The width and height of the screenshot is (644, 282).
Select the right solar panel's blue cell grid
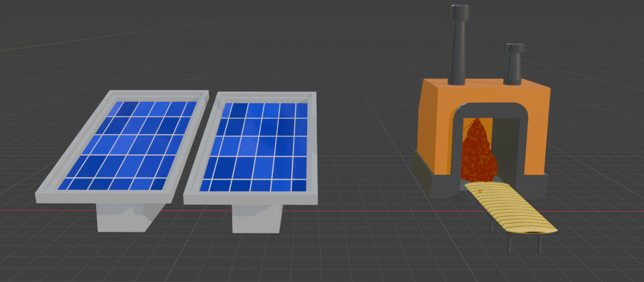click(x=255, y=147)
